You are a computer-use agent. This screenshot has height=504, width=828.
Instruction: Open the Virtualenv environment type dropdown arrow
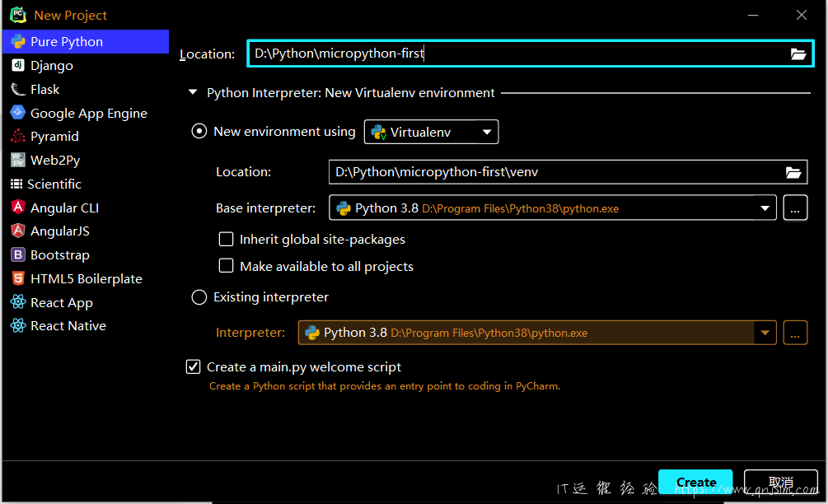(x=487, y=132)
